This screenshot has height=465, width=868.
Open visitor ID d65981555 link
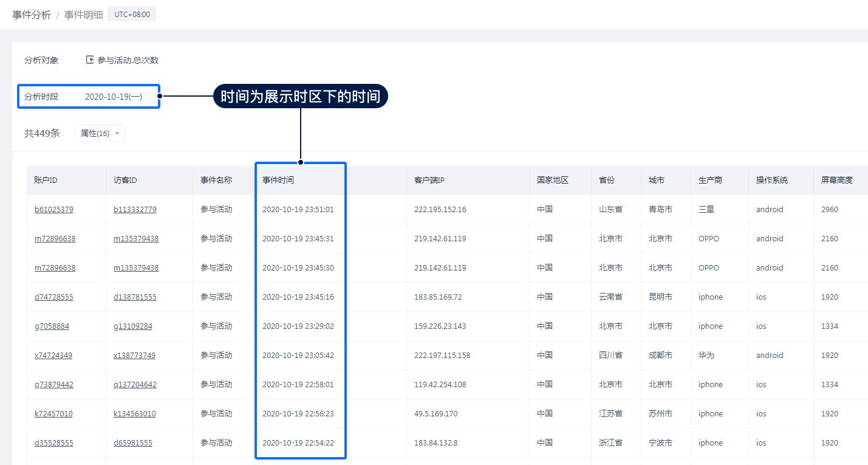point(133,443)
